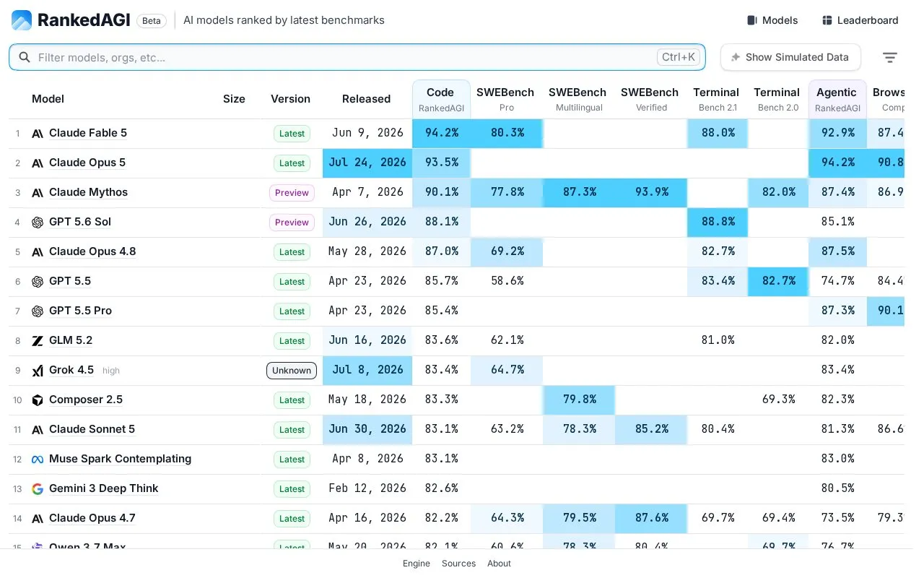
Task: Open the filter options icon
Action: tap(890, 57)
